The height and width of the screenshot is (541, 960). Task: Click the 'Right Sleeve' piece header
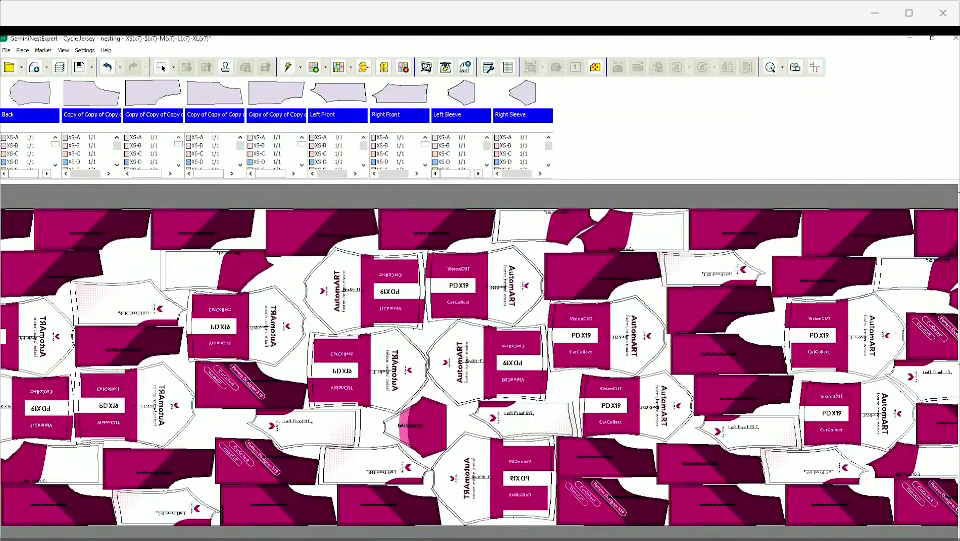point(523,114)
